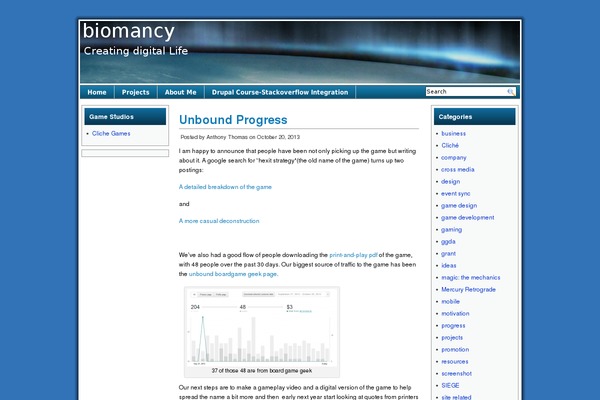Screen dimensions: 600x400
Task: Select the screenshot category
Action: click(457, 374)
